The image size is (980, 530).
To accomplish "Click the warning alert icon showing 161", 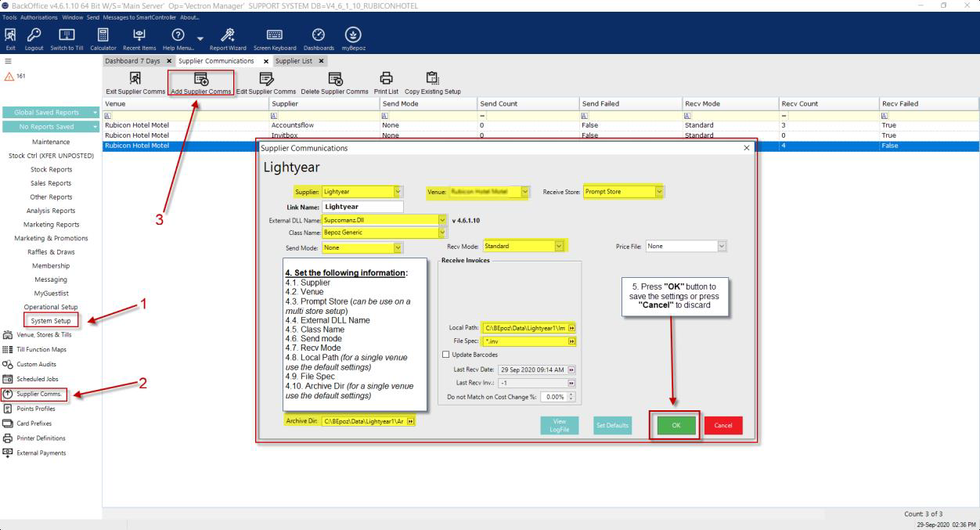I will pyautogui.click(x=9, y=76).
